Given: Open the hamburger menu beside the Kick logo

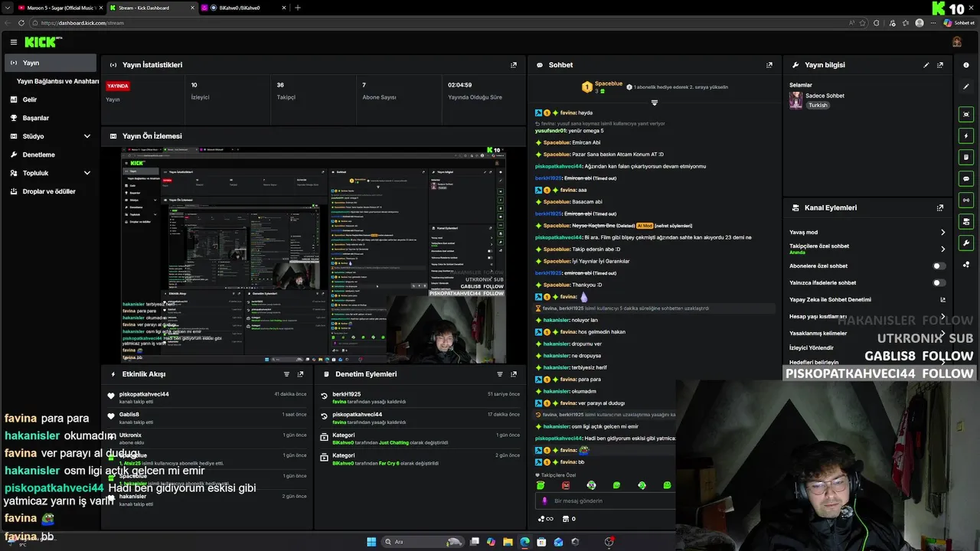Looking at the screenshot, I should click(13, 42).
